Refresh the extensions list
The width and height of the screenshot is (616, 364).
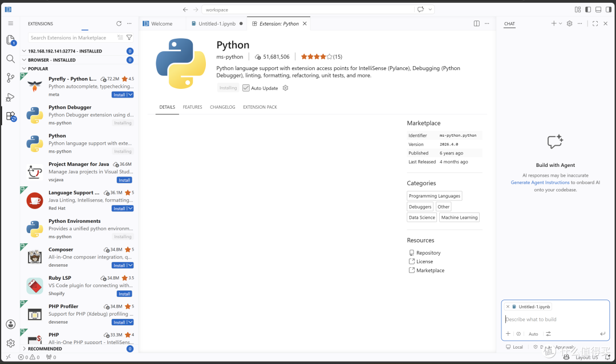tap(119, 23)
